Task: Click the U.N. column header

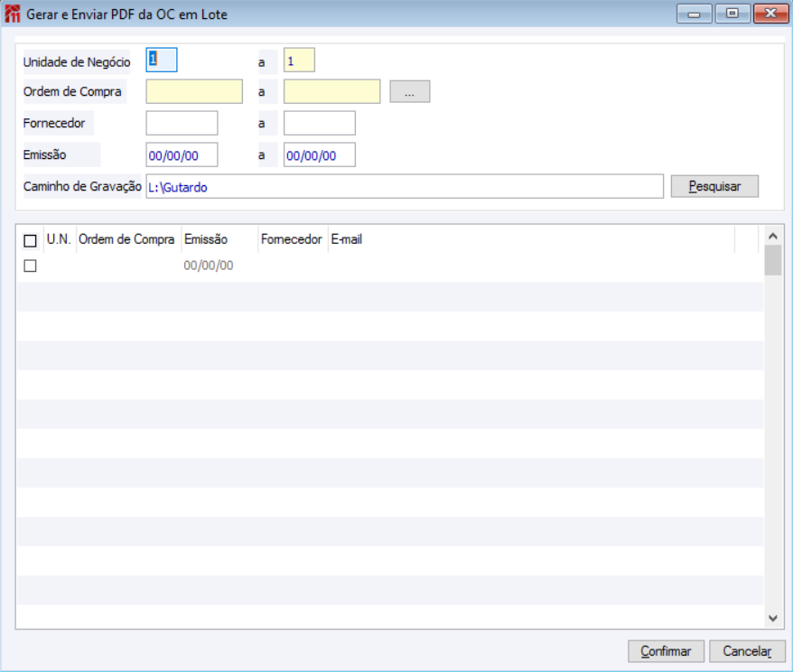Action: pos(60,239)
